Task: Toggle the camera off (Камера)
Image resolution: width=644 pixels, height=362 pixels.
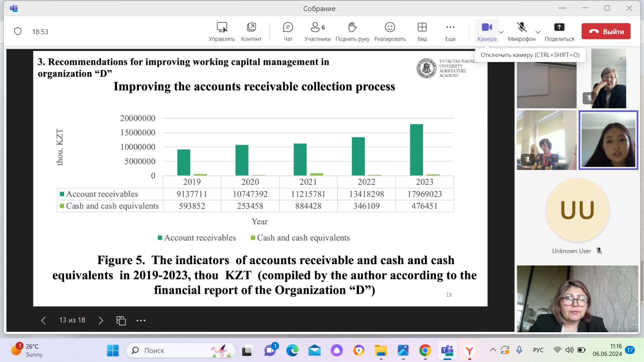Action: pos(487,31)
